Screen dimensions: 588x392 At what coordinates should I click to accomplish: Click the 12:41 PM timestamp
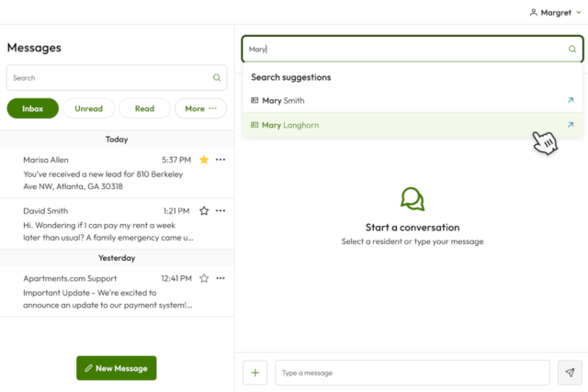[176, 278]
